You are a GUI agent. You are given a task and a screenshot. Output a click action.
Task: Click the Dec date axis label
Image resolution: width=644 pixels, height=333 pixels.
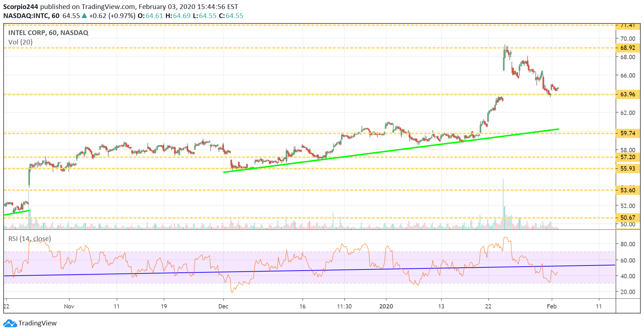coord(223,306)
